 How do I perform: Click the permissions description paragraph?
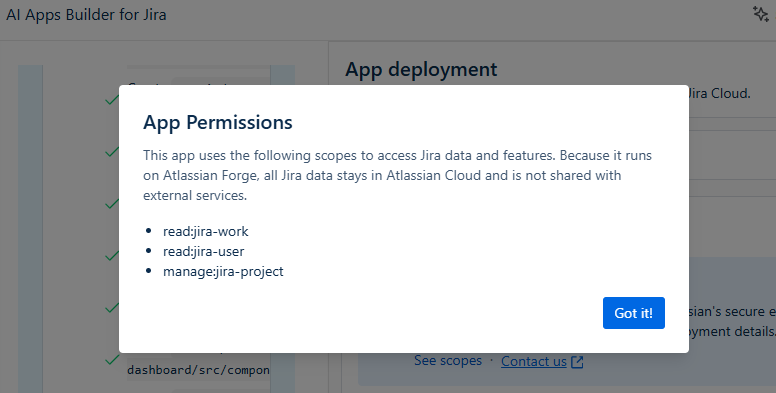point(397,175)
